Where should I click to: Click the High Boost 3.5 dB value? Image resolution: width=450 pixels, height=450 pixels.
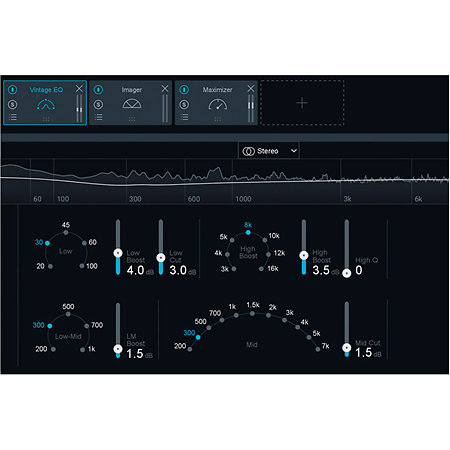tap(325, 270)
